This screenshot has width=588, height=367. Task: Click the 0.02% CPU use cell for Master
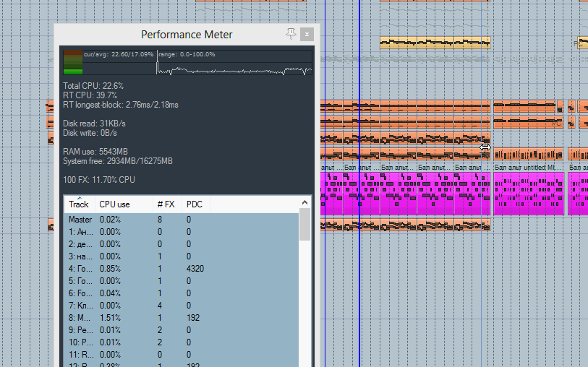[110, 220]
